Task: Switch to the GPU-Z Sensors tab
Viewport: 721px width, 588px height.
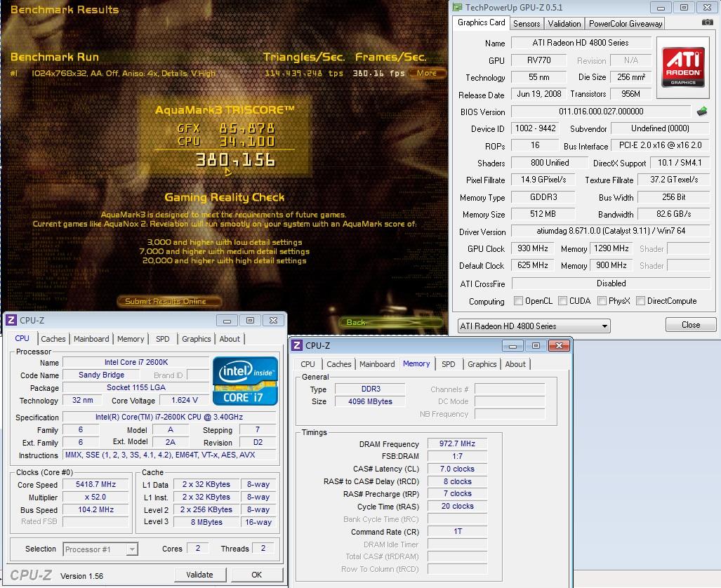Action: tap(527, 23)
